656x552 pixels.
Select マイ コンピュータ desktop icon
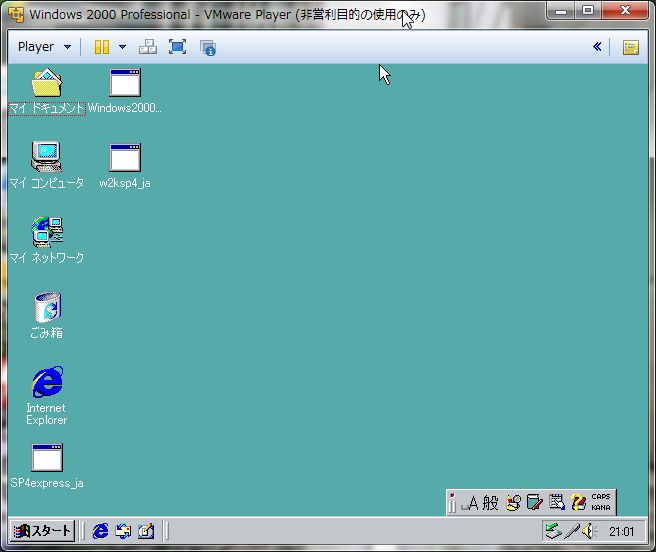46,157
